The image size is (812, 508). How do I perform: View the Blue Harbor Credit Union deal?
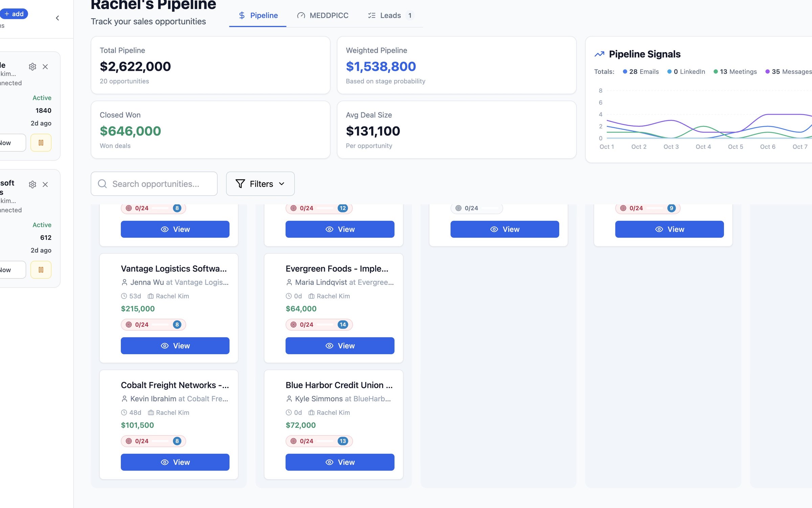pos(340,462)
